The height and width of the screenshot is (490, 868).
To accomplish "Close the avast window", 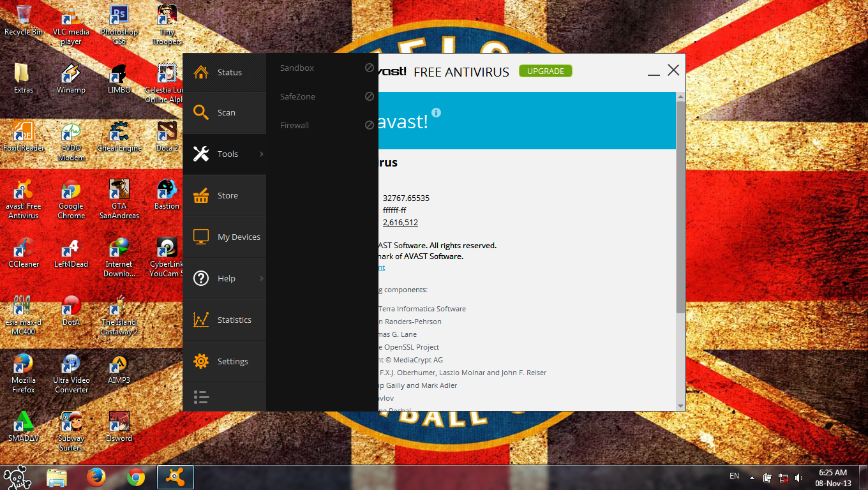I will (x=673, y=70).
